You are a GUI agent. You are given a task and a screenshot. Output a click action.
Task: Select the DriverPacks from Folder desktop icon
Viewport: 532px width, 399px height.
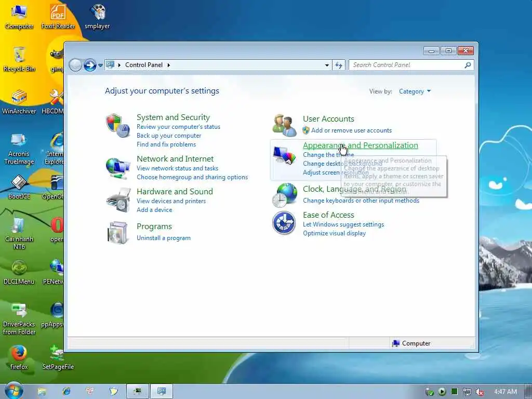(19, 319)
